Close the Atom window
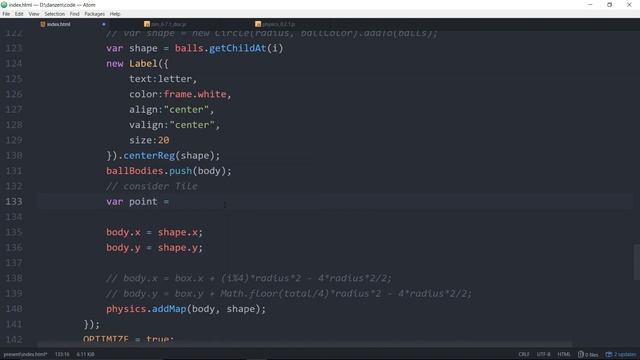Screen dimensions: 640x360 629,5
